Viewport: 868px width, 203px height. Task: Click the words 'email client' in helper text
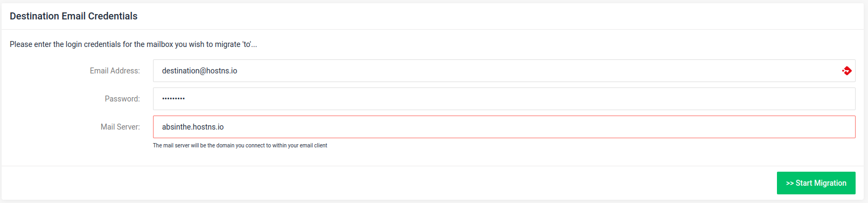[314, 145]
